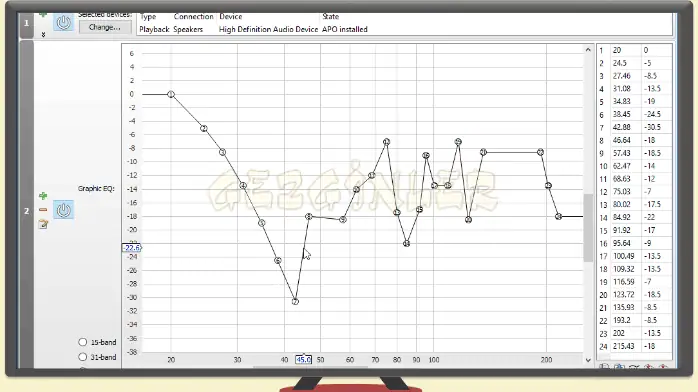Click frequency cell 24.5 in row 2
Screen dimensions: 698x392
(x=626, y=63)
